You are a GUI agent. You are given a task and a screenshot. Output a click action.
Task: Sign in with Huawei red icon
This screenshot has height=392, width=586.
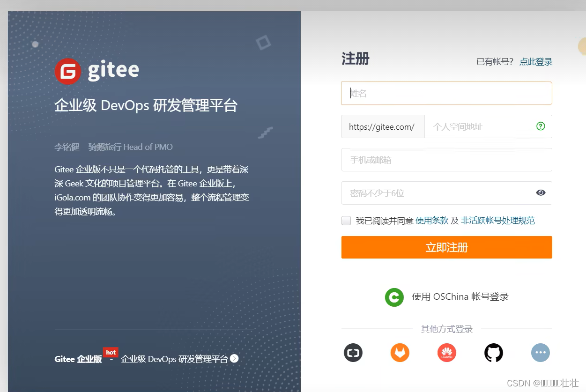pos(447,353)
